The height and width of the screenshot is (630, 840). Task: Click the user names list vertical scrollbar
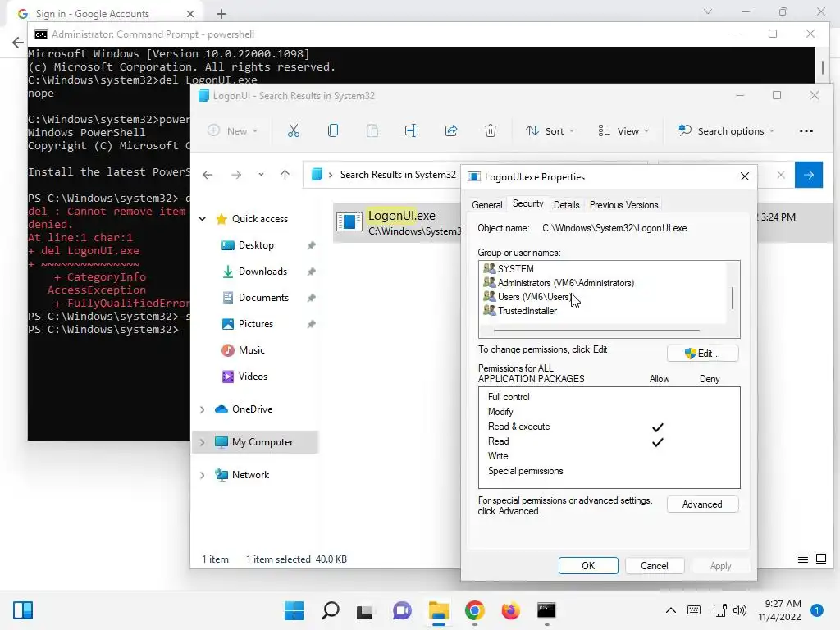[733, 298]
